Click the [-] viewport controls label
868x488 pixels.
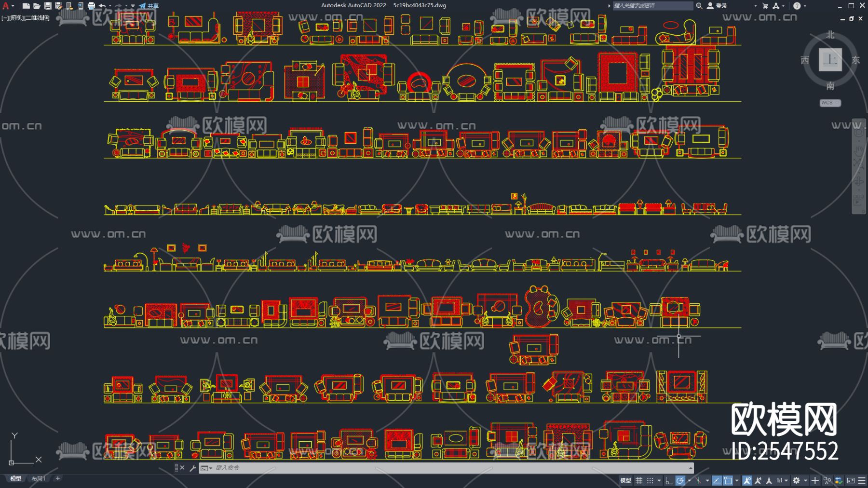tap(5, 18)
